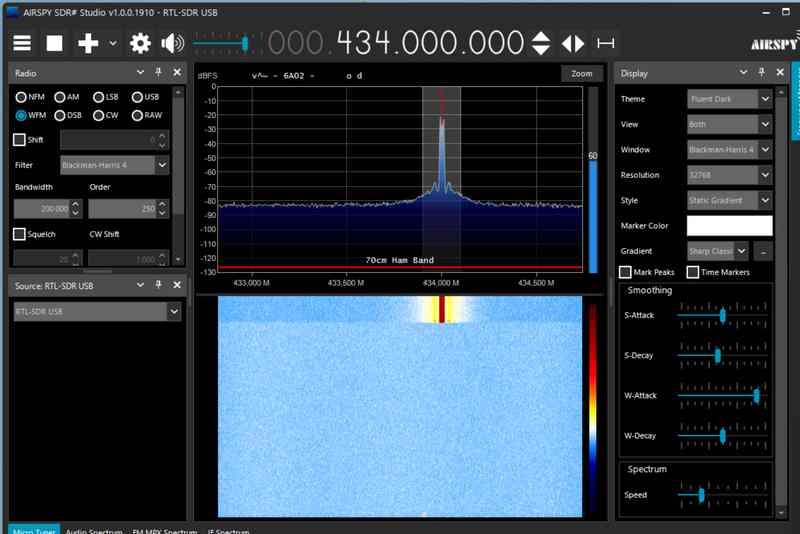Viewport: 800px width, 534px height.
Task: Adjust the S-Decay slider
Action: click(722, 355)
